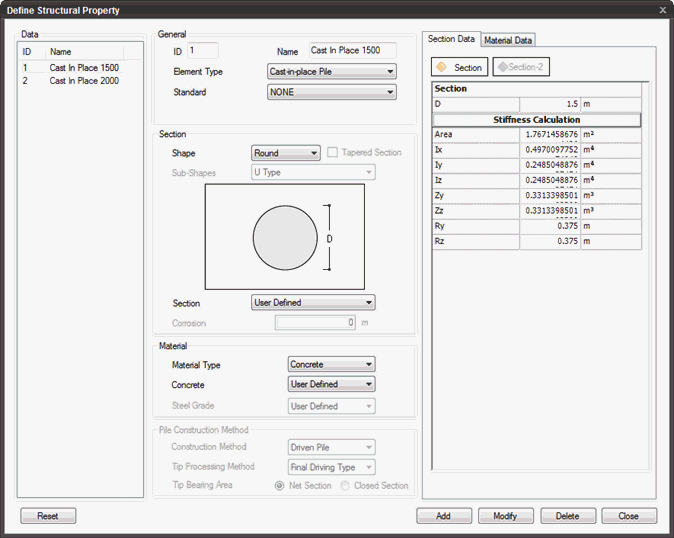Click the Section diamond icon button
Image resolution: width=674 pixels, height=538 pixels.
coord(459,67)
